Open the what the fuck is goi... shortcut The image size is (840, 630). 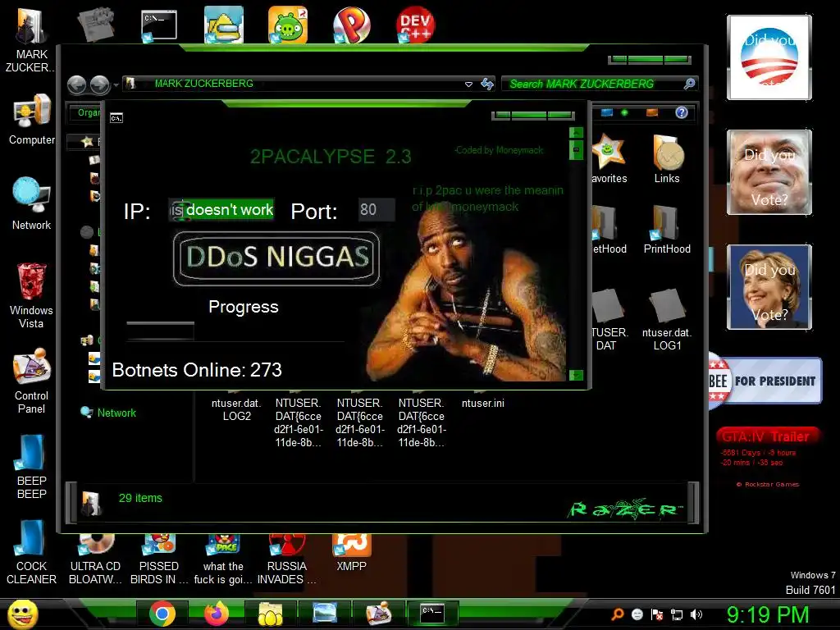click(x=223, y=559)
